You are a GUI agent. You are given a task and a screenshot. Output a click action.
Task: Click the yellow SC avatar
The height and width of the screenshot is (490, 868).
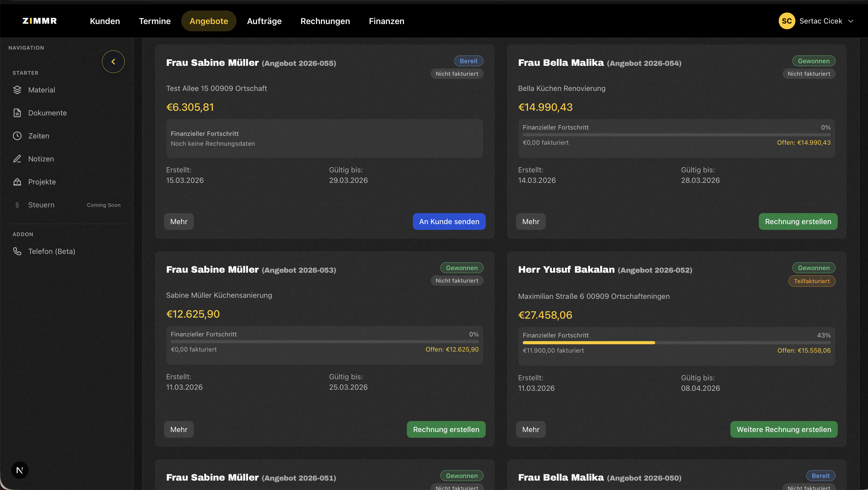787,21
